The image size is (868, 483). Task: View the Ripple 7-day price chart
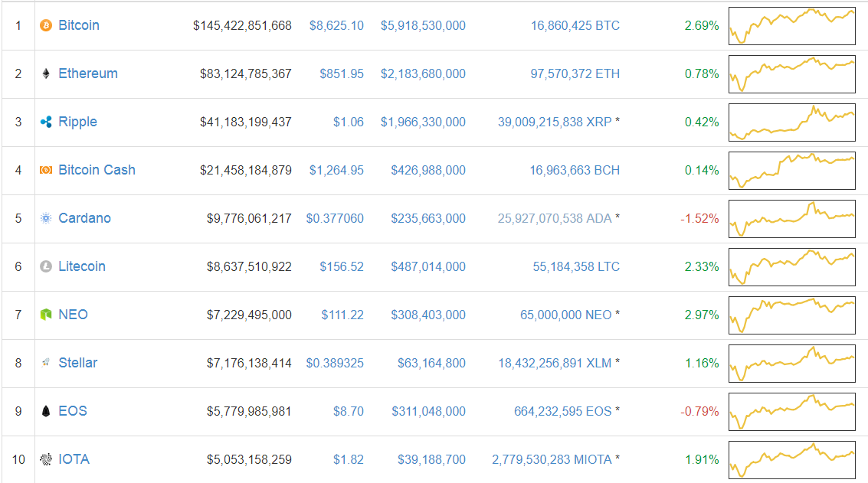[791, 122]
